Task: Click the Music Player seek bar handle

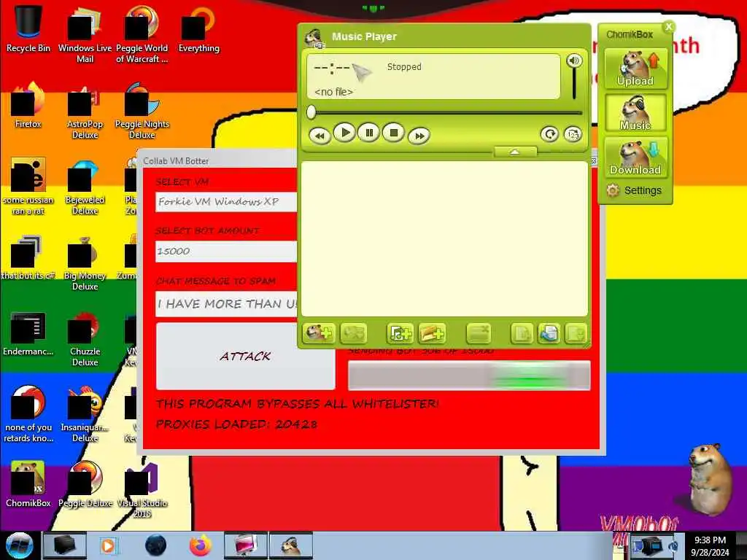Action: [311, 112]
